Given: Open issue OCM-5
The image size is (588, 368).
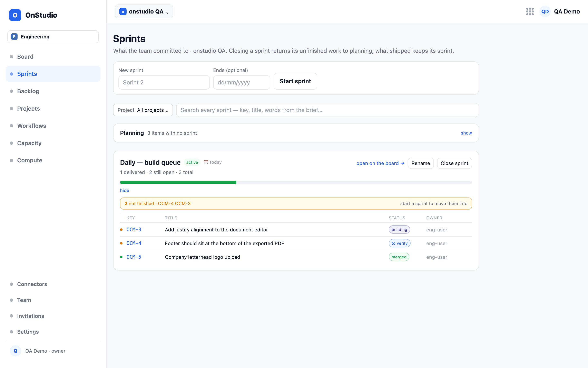Looking at the screenshot, I should (134, 257).
